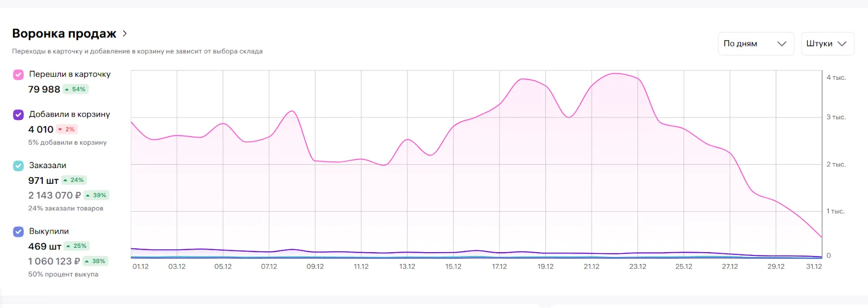This screenshot has height=308, width=868.
Task: Select the Перешли в карточку legend label
Action: pos(69,74)
